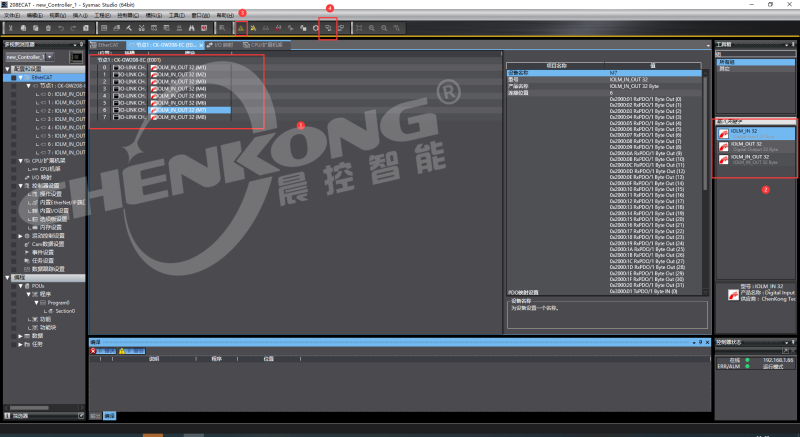
Task: Open Cam Data Settings in the tree
Action: click(x=47, y=244)
